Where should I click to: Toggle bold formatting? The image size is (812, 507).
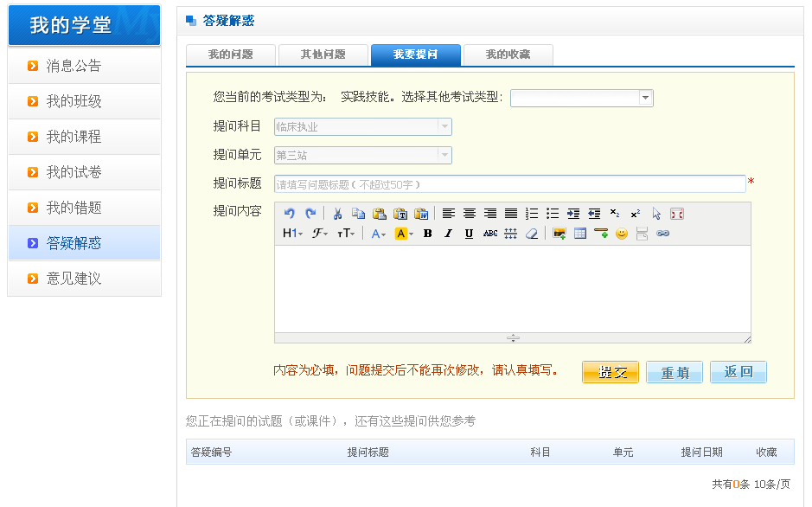[x=427, y=234]
